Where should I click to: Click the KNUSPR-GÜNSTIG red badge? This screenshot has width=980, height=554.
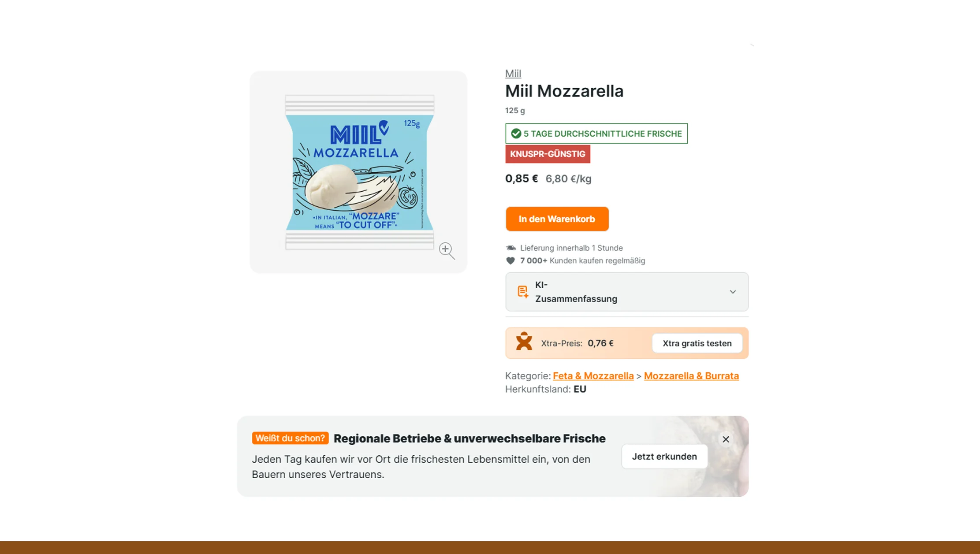[548, 154]
